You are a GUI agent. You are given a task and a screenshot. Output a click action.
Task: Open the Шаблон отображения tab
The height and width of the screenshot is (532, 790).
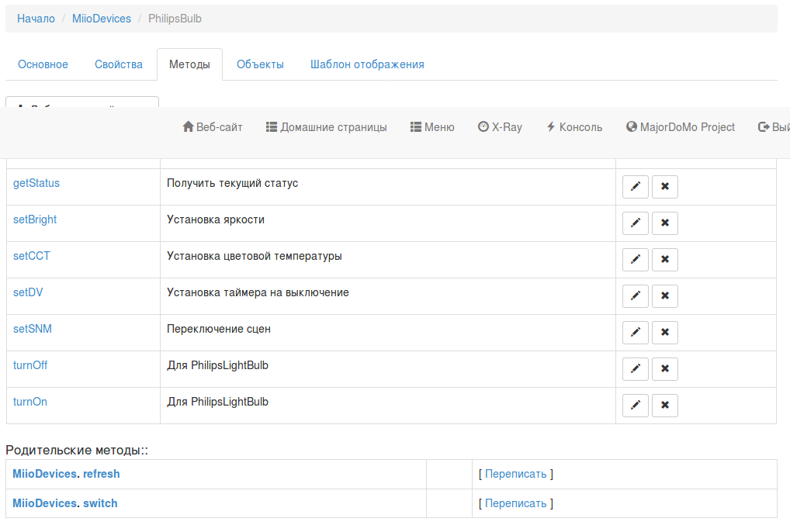[367, 64]
